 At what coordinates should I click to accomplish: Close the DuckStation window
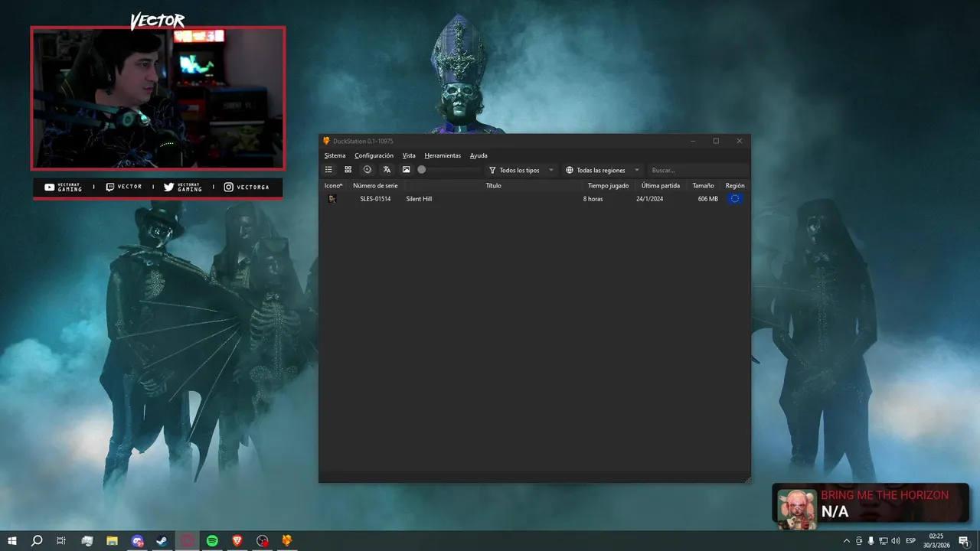point(740,141)
